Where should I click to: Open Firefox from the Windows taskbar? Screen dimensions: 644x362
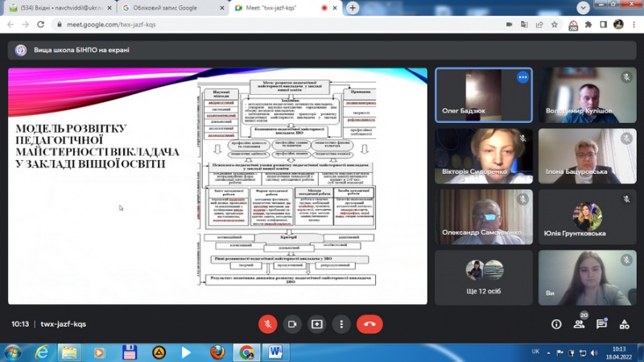[217, 352]
